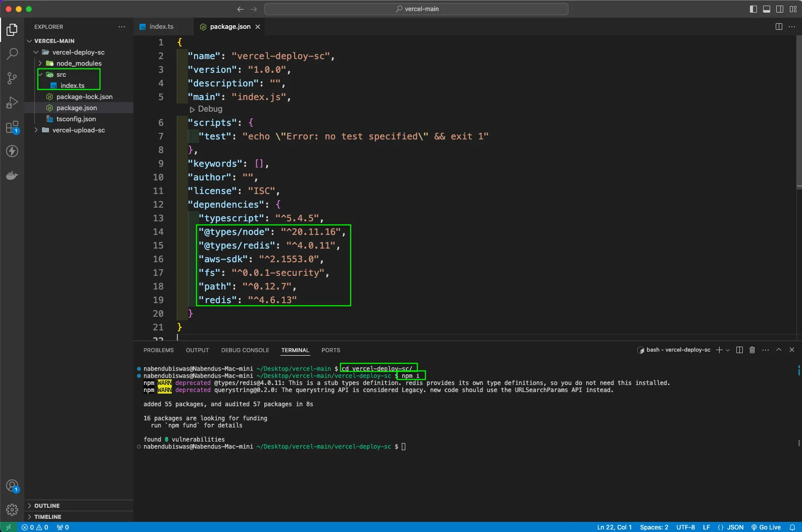
Task: Click the Explorer more actions ellipsis
Action: [122, 27]
